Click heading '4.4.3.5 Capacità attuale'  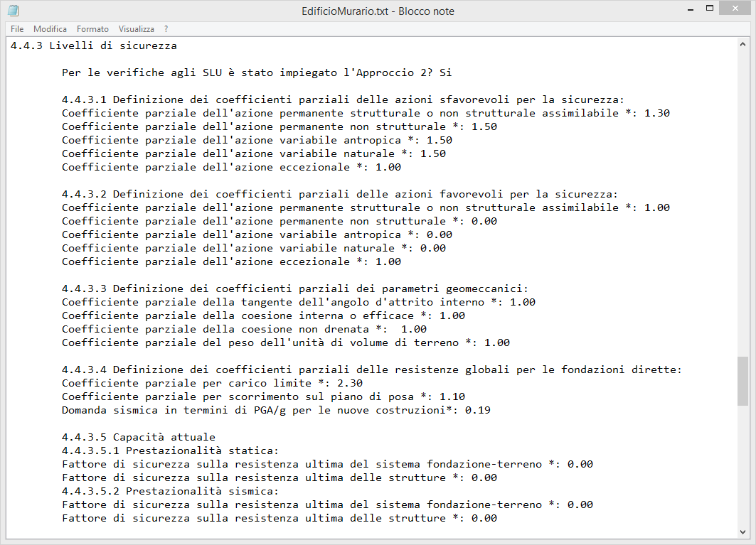(x=139, y=437)
